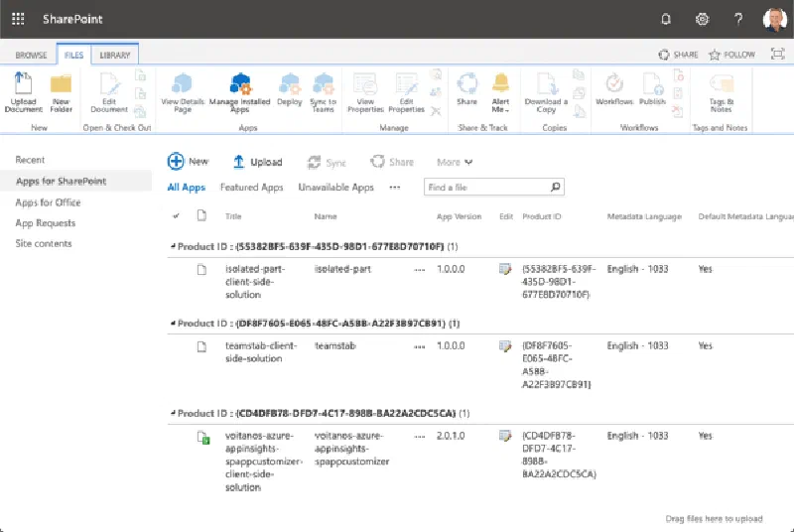This screenshot has height=532, width=794.
Task: Click FOLLOW star button
Action: tap(731, 55)
